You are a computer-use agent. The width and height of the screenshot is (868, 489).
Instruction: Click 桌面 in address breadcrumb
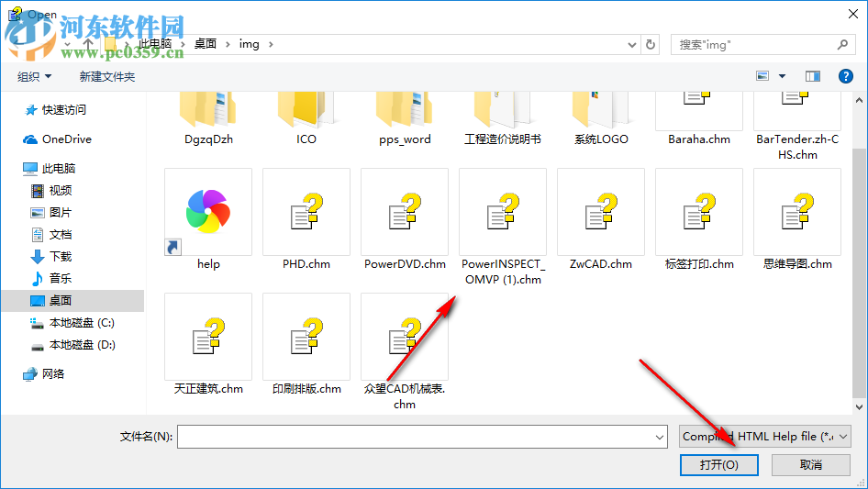point(206,44)
